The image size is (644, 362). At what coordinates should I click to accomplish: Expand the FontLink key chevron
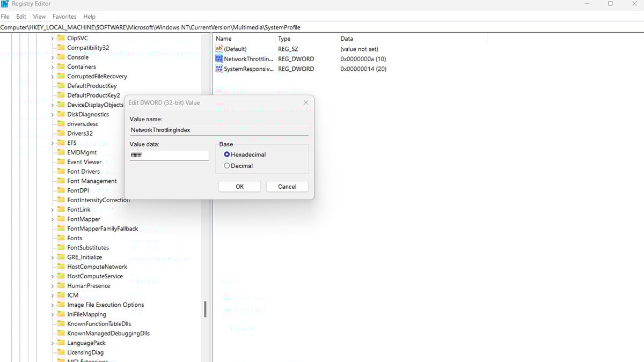click(53, 210)
